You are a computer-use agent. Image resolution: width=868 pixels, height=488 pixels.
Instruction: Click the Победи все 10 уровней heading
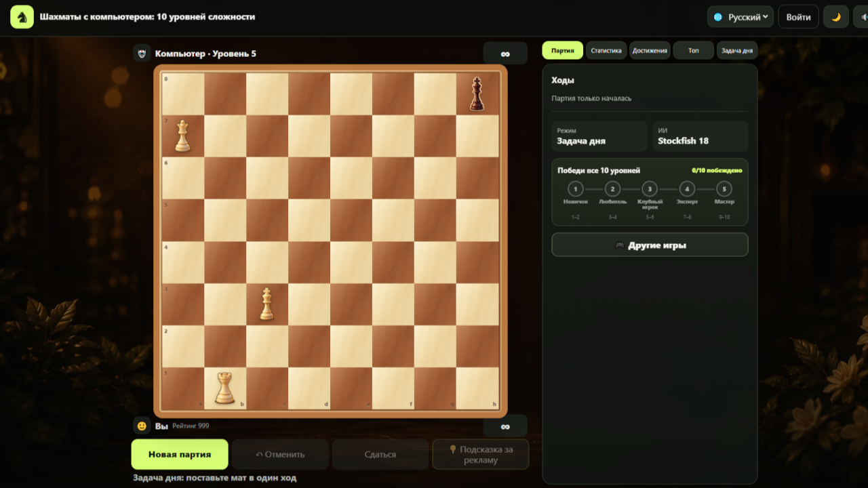pos(599,171)
